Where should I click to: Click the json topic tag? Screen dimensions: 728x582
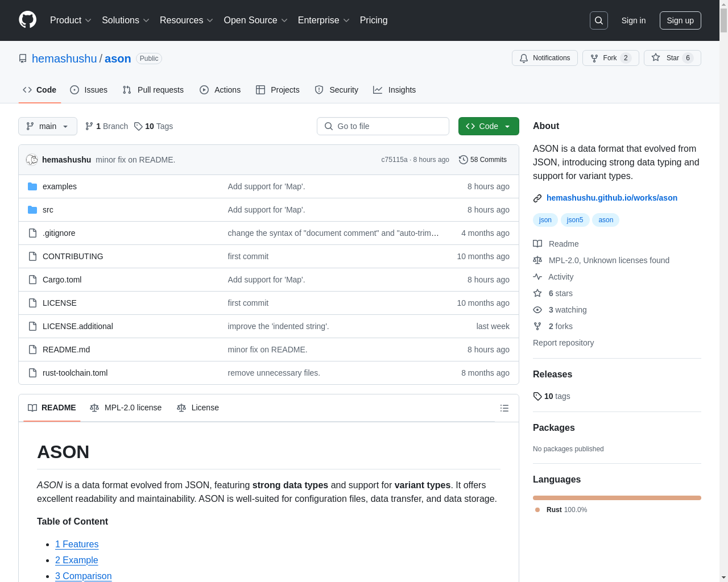click(545, 220)
